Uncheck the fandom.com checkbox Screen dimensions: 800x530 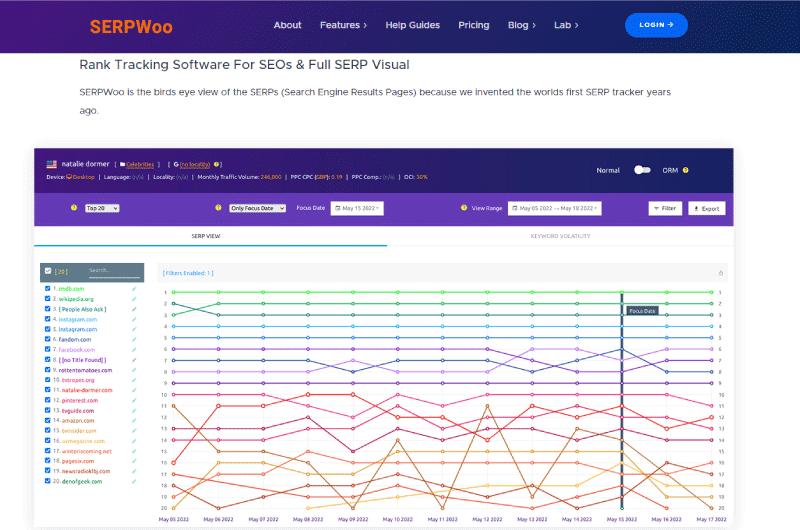pos(47,339)
